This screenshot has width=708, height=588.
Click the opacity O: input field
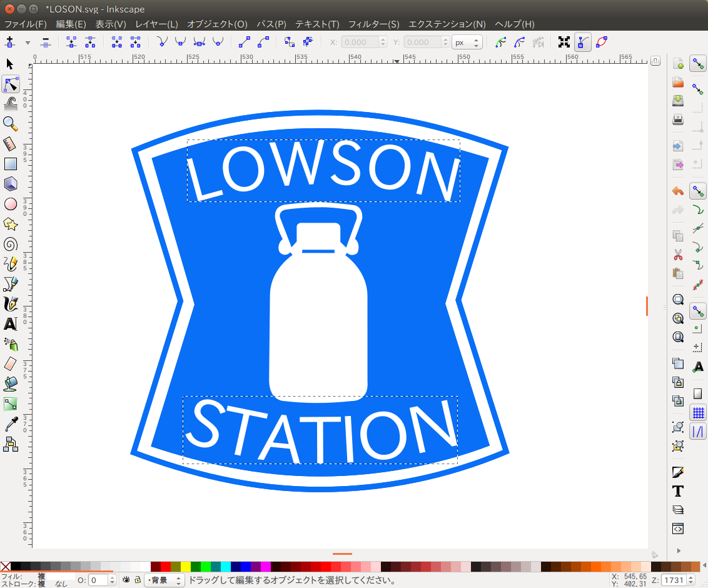click(x=98, y=580)
